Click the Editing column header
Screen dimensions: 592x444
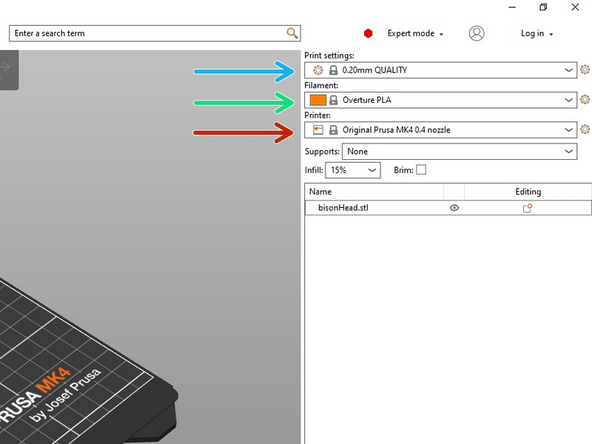(528, 192)
